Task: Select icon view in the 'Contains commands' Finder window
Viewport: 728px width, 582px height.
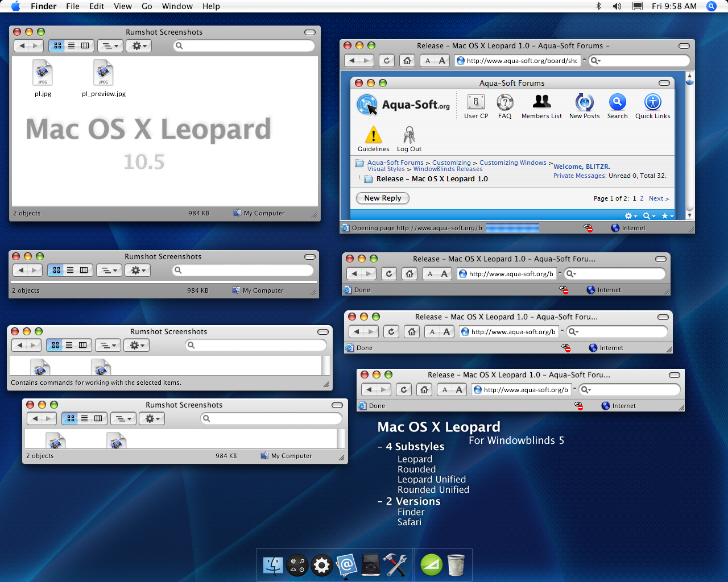Action: point(55,345)
